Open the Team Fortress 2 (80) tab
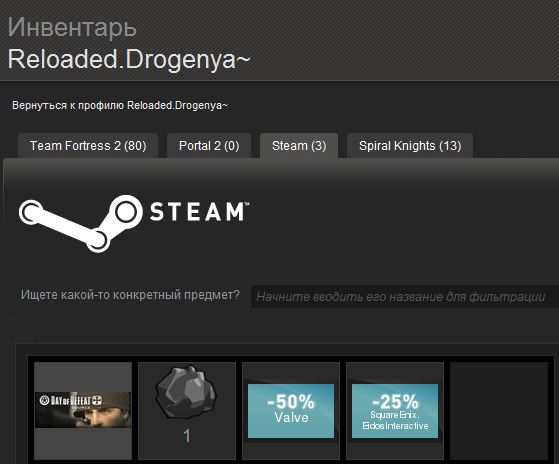The height and width of the screenshot is (464, 559). coord(88,145)
